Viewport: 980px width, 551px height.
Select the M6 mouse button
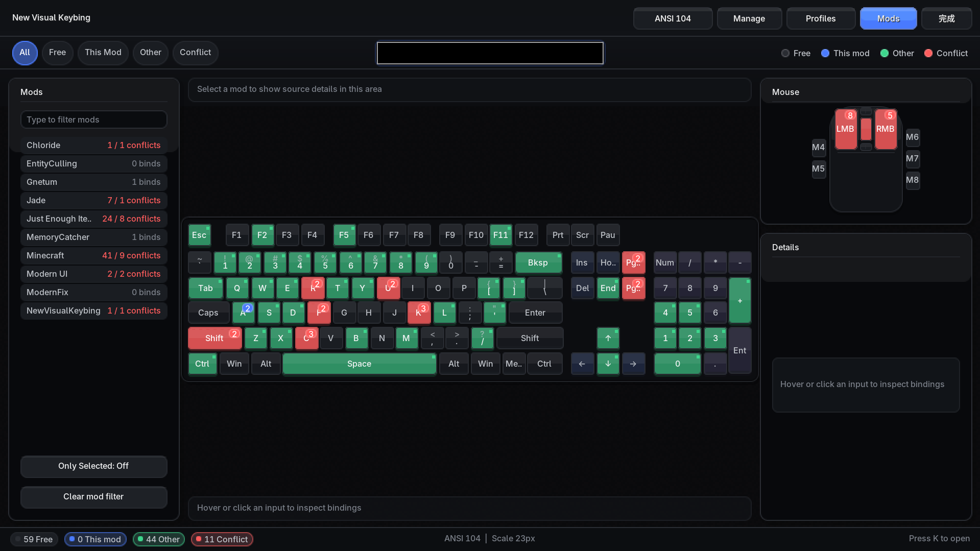click(x=913, y=137)
